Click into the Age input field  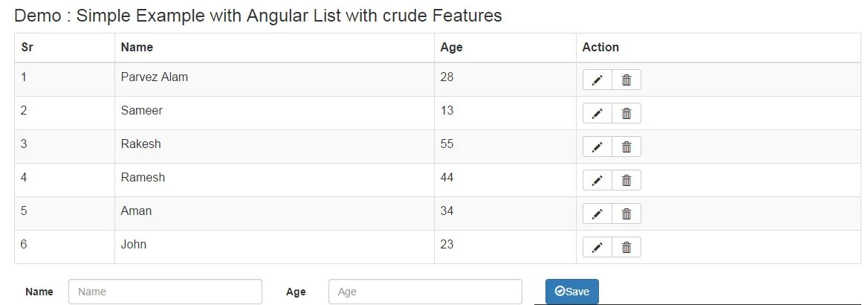pyautogui.click(x=425, y=292)
